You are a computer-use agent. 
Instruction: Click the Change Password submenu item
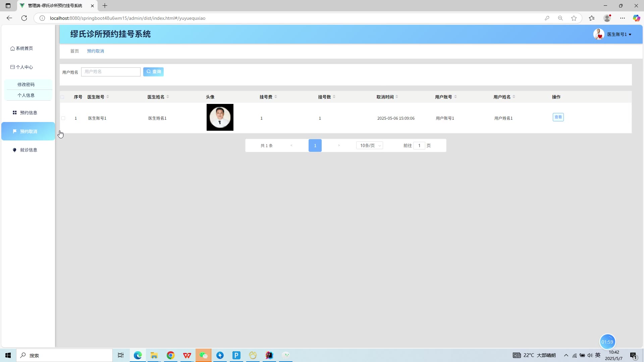click(x=26, y=84)
